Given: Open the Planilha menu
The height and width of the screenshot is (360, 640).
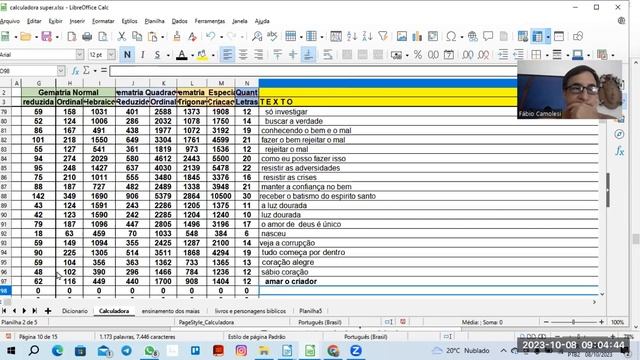Looking at the screenshot, I should point(154,21).
